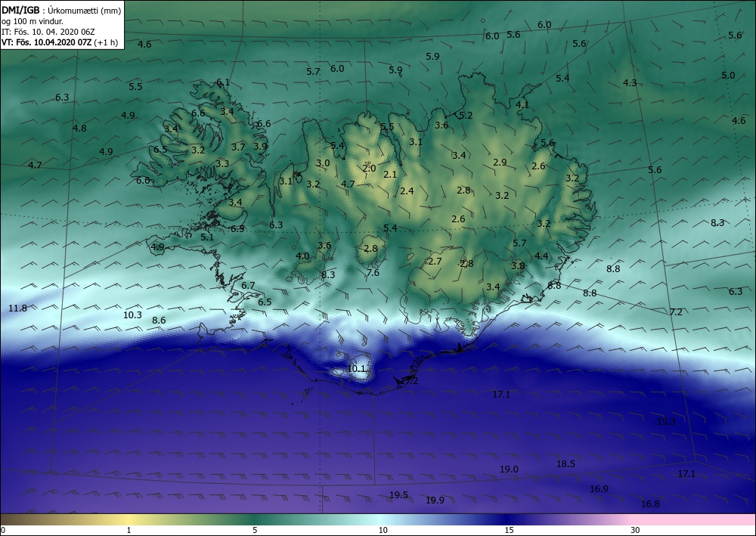Click the 5.2 value on the north coast
This screenshot has height=536, width=756.
point(466,116)
